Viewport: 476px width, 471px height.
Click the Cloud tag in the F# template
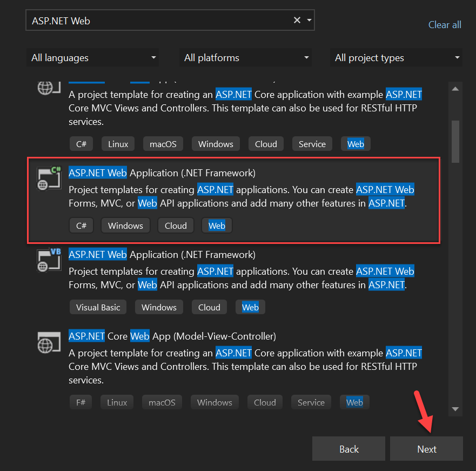pyautogui.click(x=265, y=402)
